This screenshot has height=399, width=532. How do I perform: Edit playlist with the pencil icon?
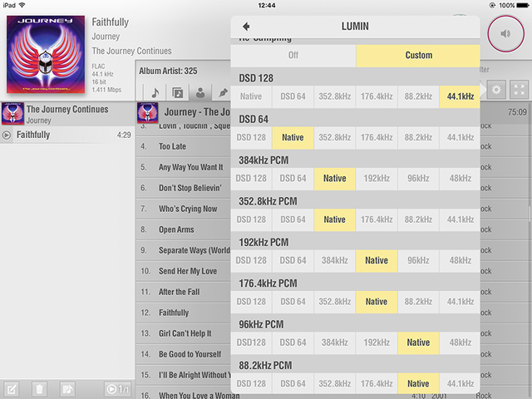pos(11,389)
